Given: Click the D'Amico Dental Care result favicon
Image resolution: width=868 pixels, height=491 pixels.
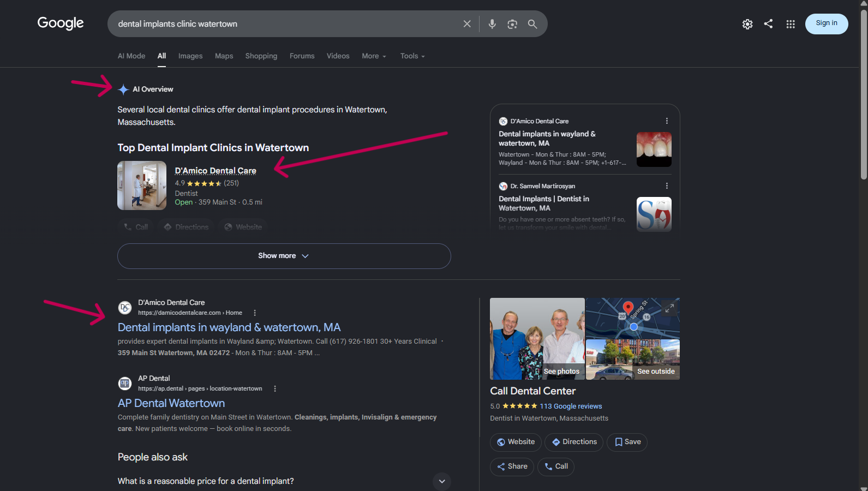Looking at the screenshot, I should [125, 308].
